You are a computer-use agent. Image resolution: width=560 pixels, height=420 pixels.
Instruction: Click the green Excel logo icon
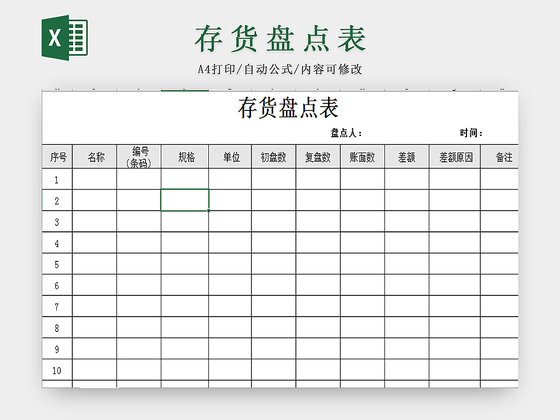coord(65,38)
